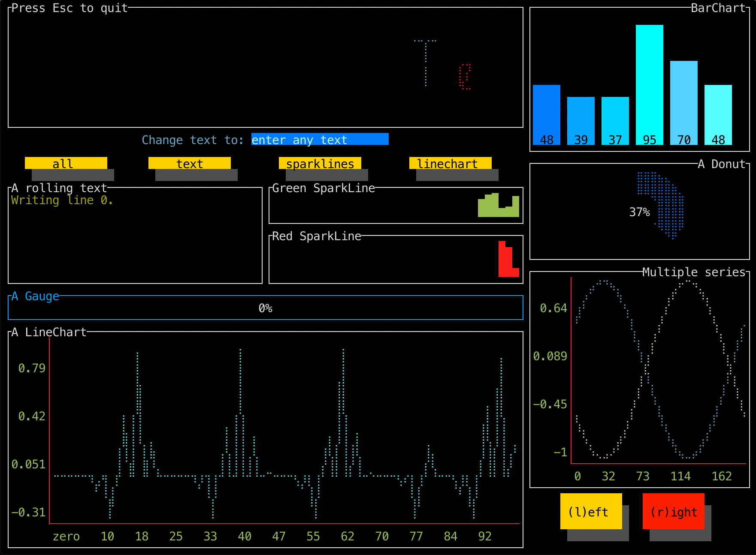Image resolution: width=756 pixels, height=555 pixels.
Task: Click the red "(r)ight" button
Action: pos(674,511)
